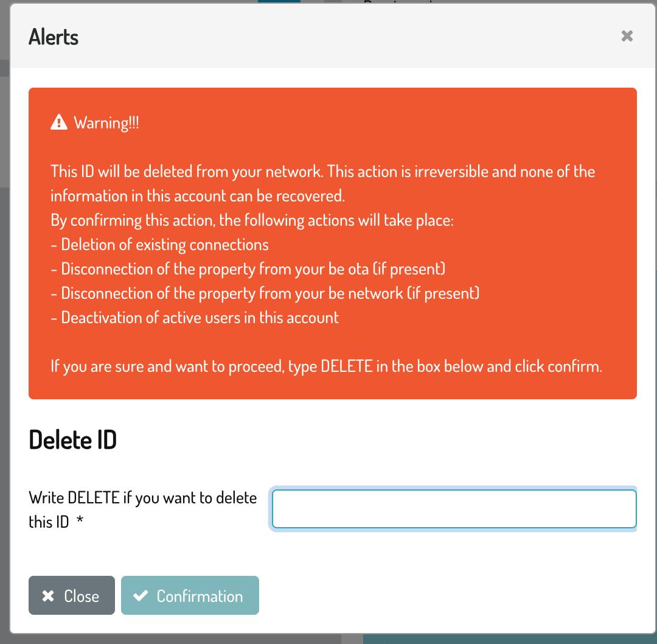This screenshot has height=644, width=657.
Task: Click the checkmark icon in the Confirmation button
Action: [x=141, y=596]
